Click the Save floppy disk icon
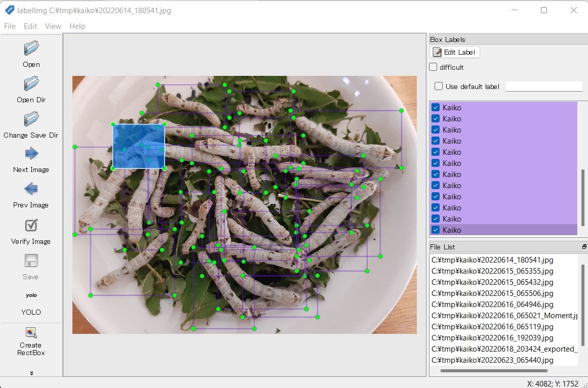588x388 pixels. (x=31, y=261)
